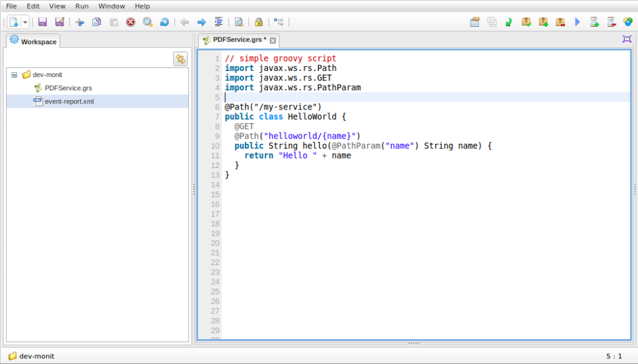
Task: Click the add-package toolbar icon
Action: coord(542,21)
